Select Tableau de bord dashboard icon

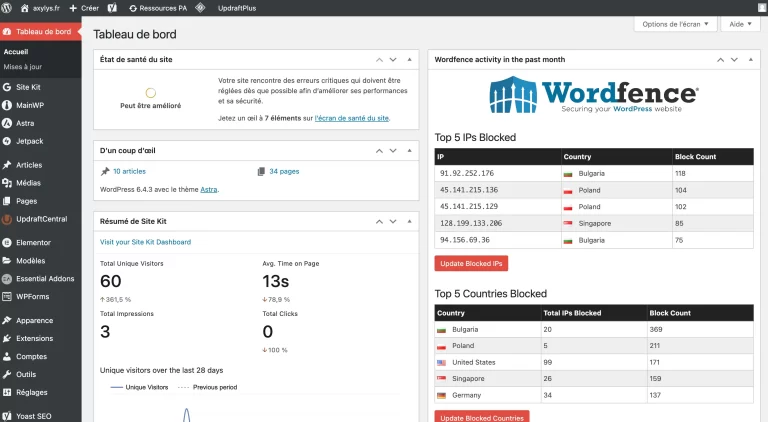pos(7,32)
